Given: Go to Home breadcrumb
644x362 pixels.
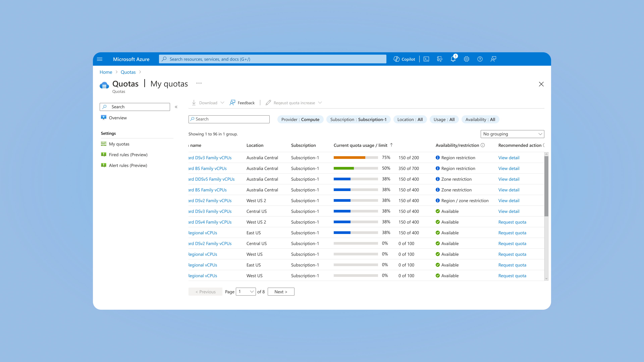Looking at the screenshot, I should point(106,72).
